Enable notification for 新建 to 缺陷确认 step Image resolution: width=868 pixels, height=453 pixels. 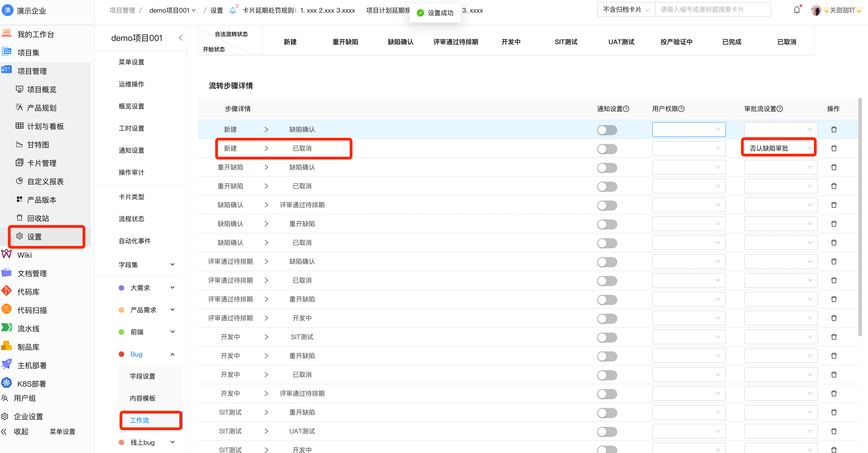tap(607, 130)
